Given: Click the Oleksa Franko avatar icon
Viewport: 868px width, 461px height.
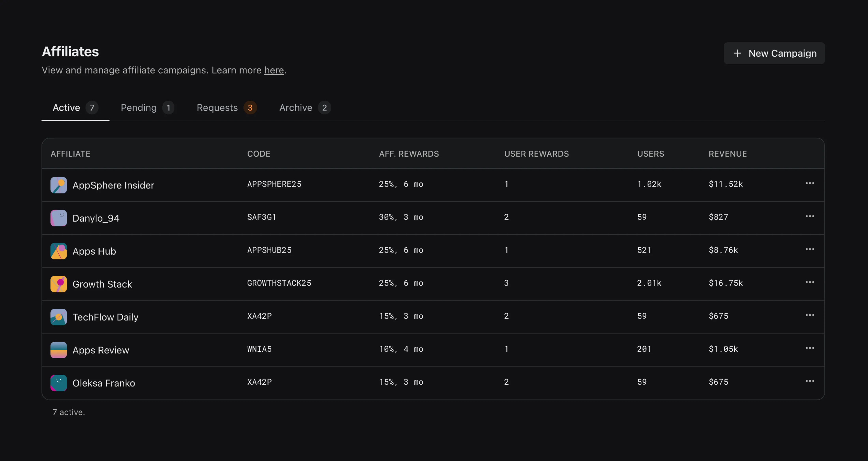Looking at the screenshot, I should coord(58,383).
